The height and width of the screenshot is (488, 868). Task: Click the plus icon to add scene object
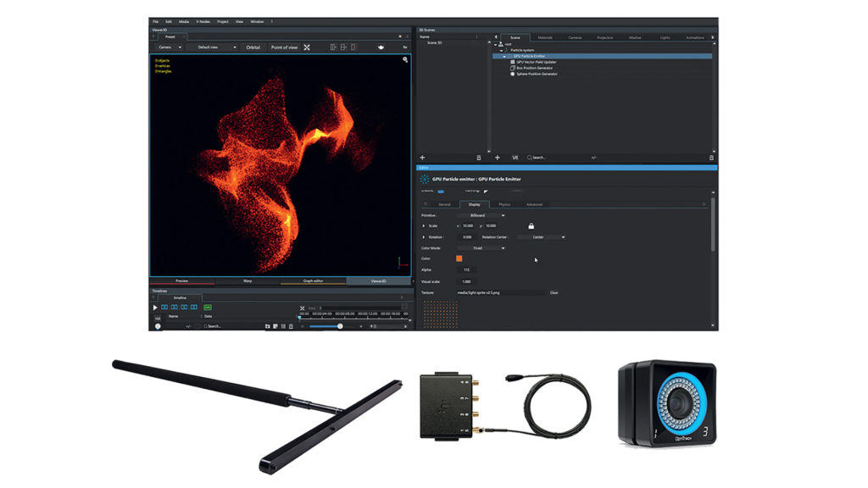pyautogui.click(x=422, y=158)
